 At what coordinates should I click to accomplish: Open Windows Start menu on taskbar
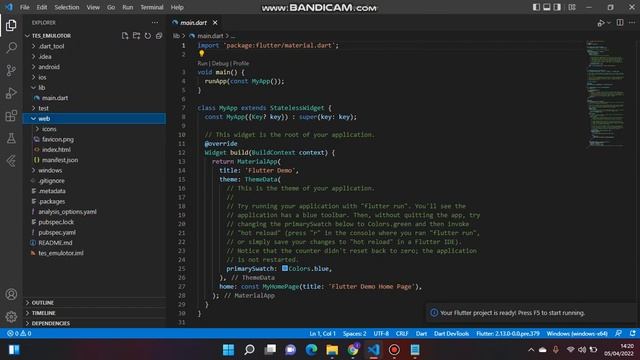pyautogui.click(x=229, y=350)
